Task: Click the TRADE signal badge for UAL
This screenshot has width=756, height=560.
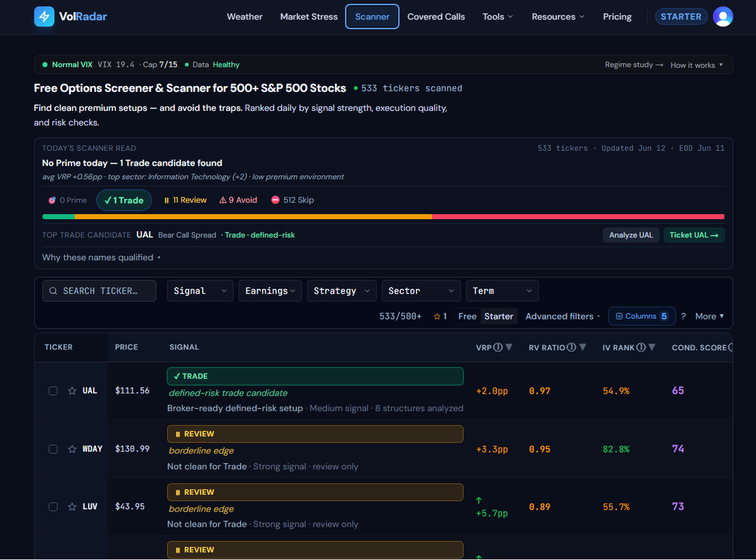Action: point(315,376)
